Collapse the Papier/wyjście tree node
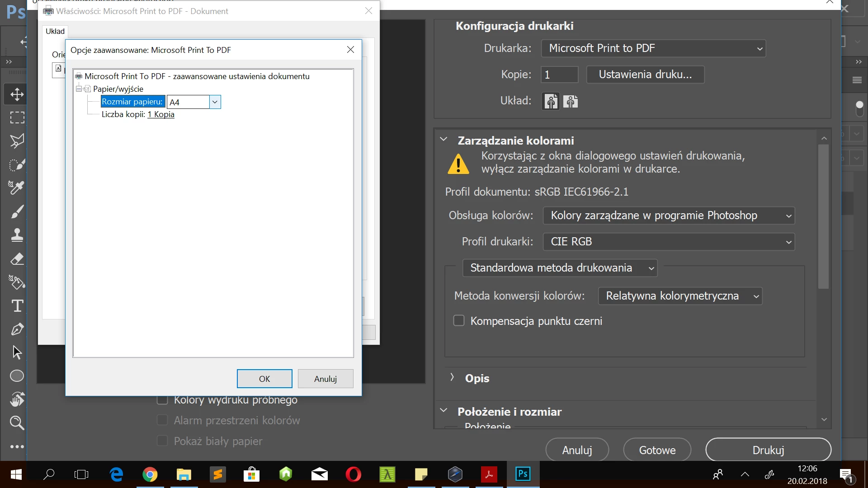 tap(79, 89)
